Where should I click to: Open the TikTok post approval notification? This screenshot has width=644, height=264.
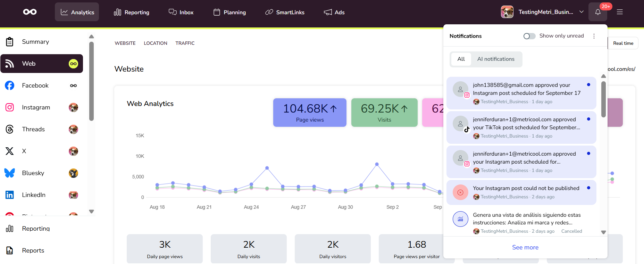tap(521, 127)
